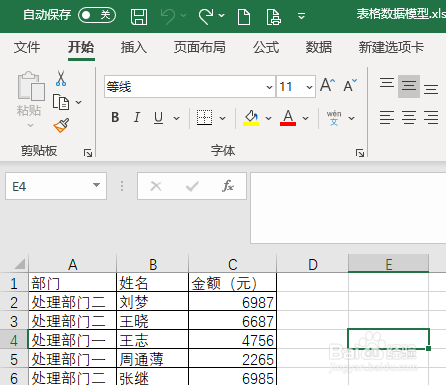The width and height of the screenshot is (446, 385).
Task: Switch to the 开始 tab
Action: pyautogui.click(x=81, y=47)
